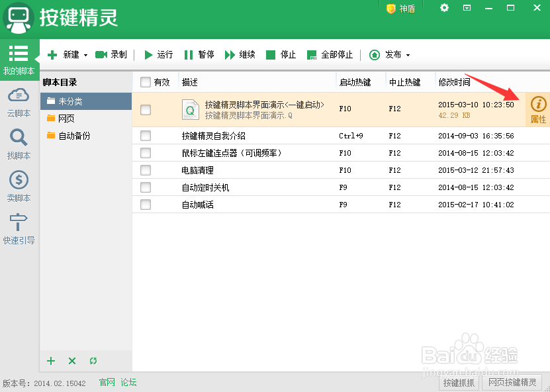Select the 自动喊话 script row

pos(341,205)
